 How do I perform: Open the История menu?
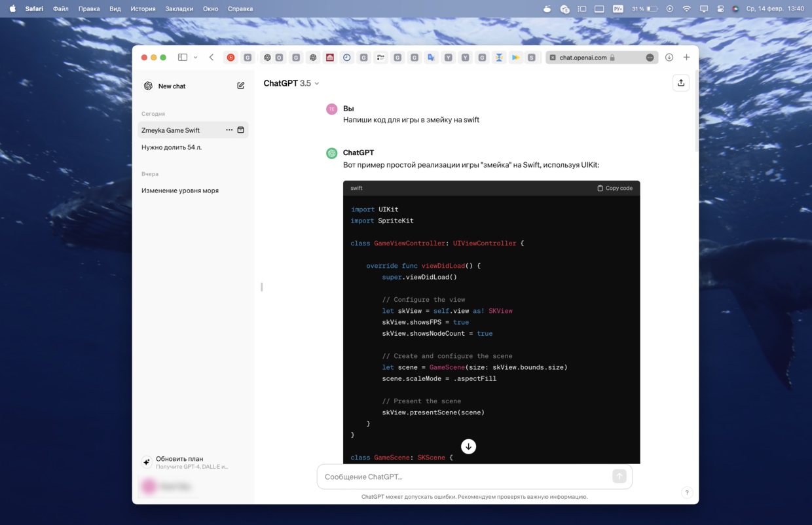coord(143,9)
